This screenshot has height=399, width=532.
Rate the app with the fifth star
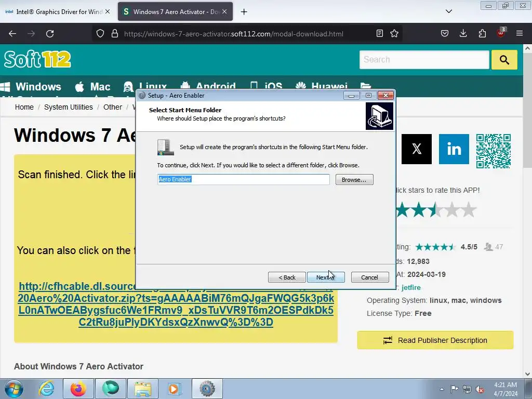tap(469, 210)
